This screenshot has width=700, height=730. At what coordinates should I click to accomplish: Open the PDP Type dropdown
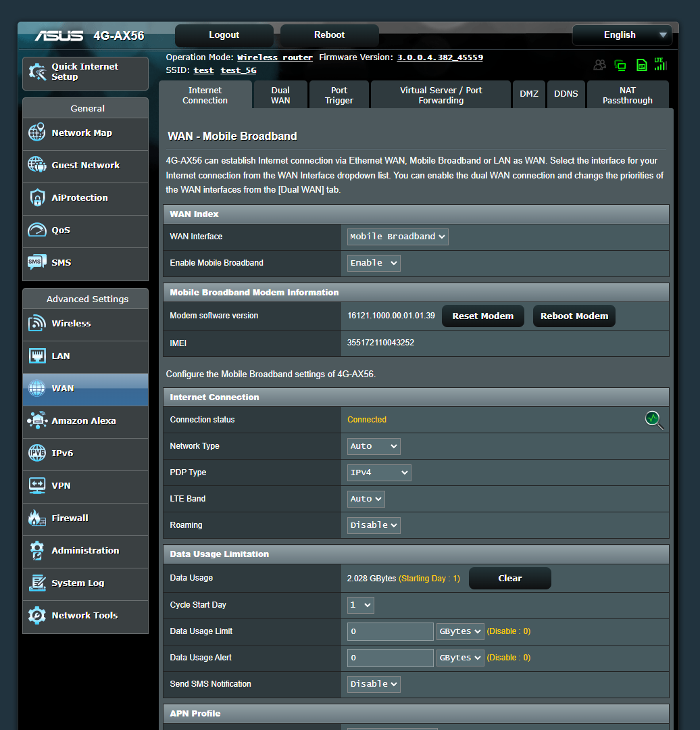(379, 472)
